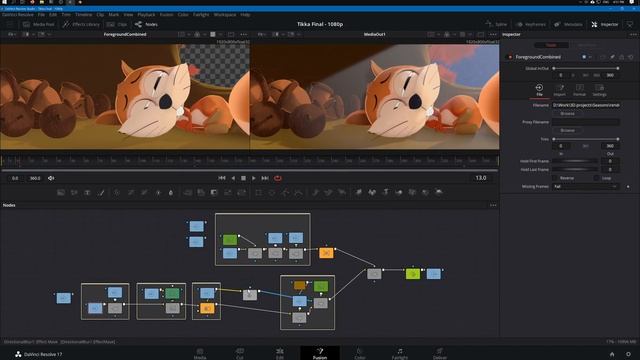Screen dimensions: 640x360
Task: Add a Paint node from the toolbar
Action: tap(101, 192)
